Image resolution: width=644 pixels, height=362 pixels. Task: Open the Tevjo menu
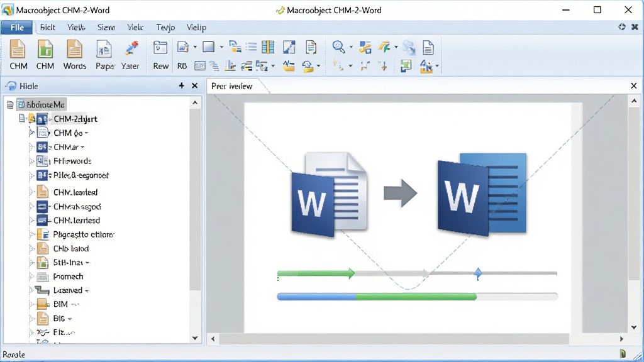click(165, 28)
